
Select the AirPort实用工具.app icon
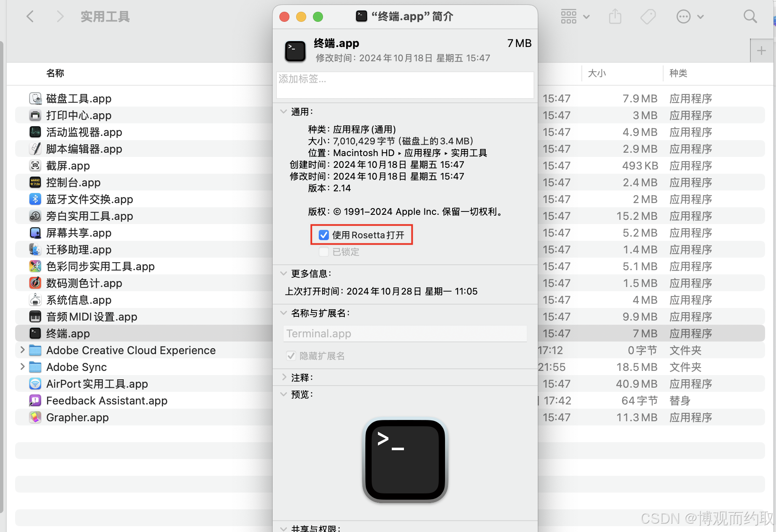(x=35, y=384)
